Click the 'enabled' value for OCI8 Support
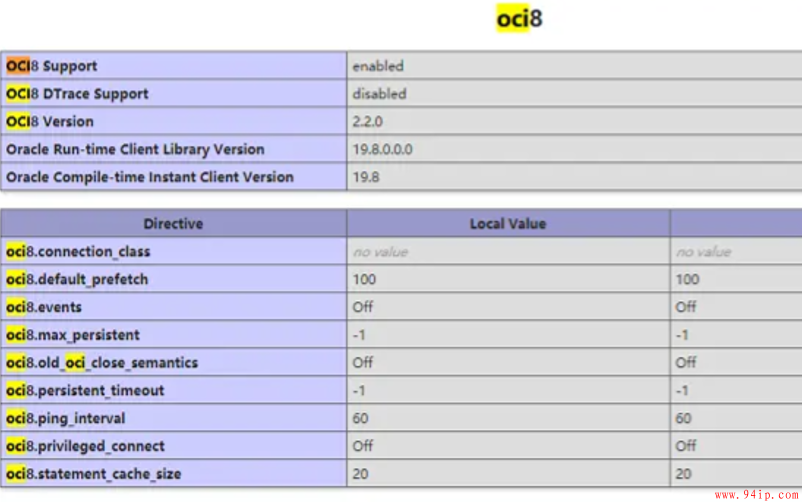This screenshot has width=802, height=502. click(x=378, y=66)
